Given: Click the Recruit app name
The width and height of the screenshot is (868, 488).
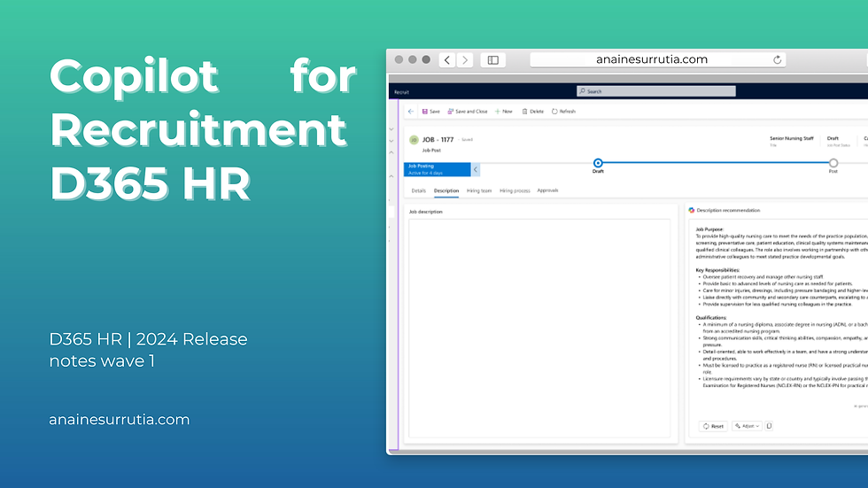Looking at the screenshot, I should tap(401, 92).
